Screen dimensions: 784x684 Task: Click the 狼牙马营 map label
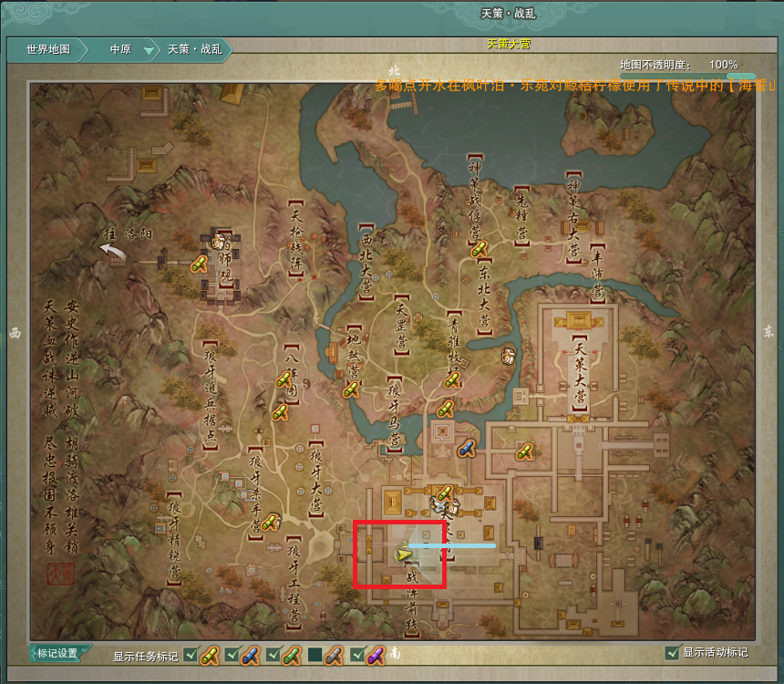tap(394, 414)
